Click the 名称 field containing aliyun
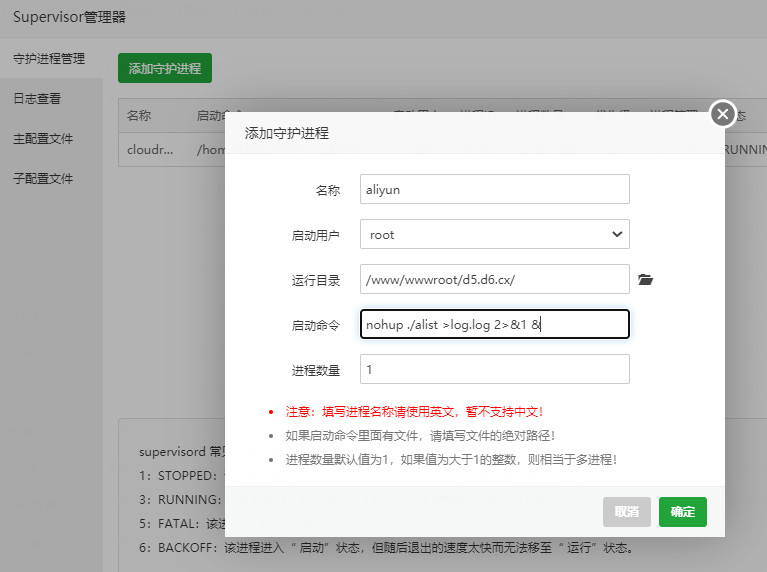 pos(495,189)
